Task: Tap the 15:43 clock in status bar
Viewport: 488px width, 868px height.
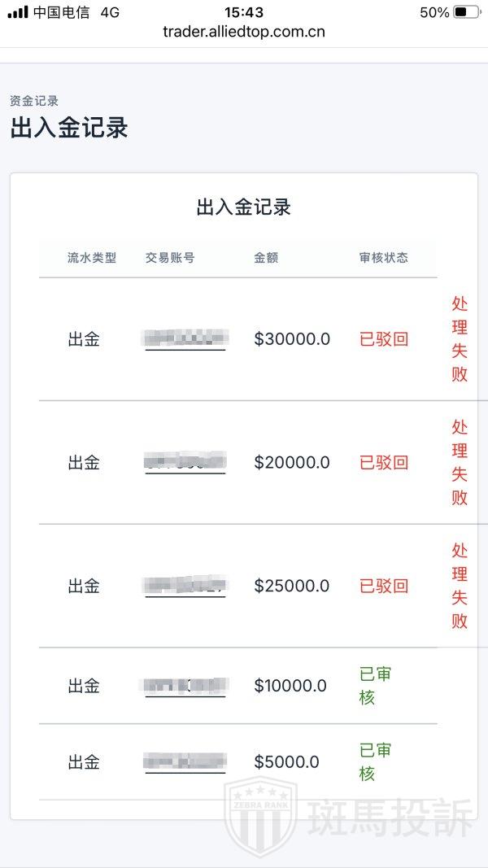Action: [244, 12]
